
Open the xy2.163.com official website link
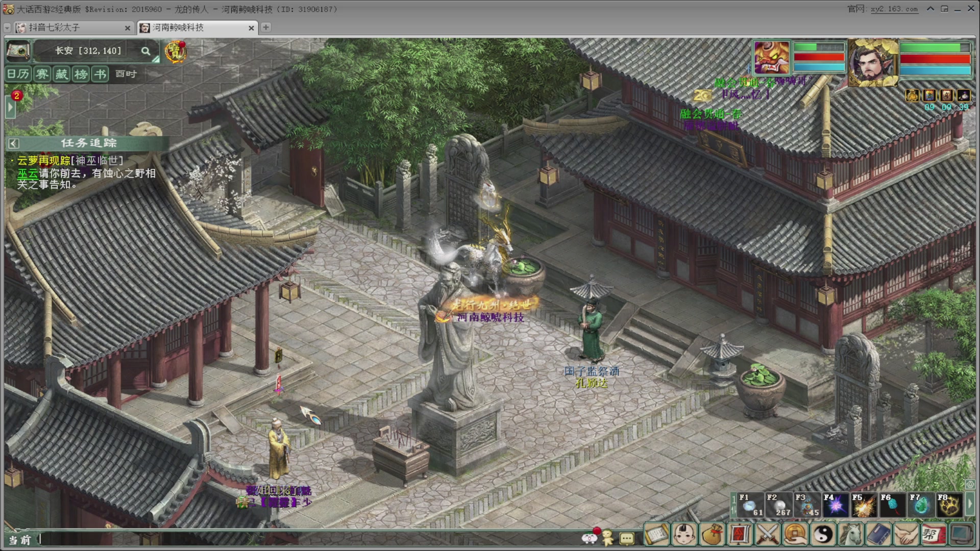click(894, 9)
